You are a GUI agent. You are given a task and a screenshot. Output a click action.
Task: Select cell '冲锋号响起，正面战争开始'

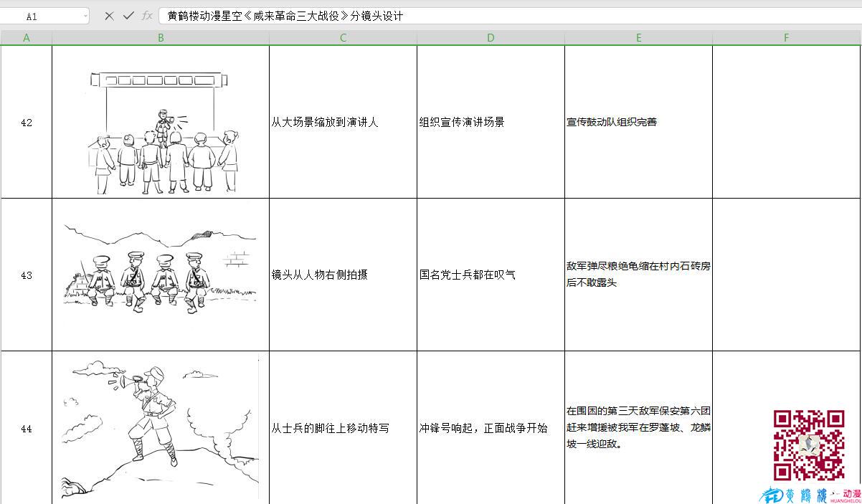coord(491,428)
